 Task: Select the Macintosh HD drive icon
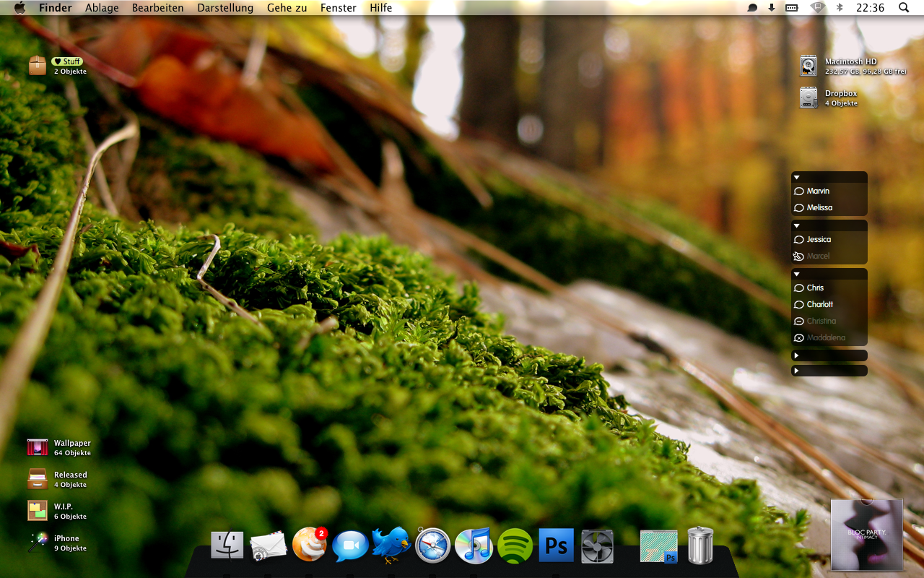click(x=808, y=66)
